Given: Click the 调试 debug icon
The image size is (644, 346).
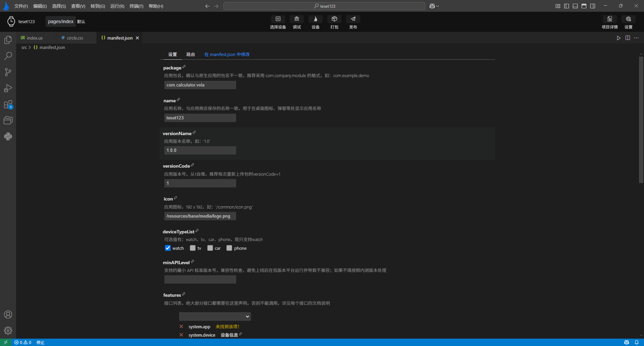Looking at the screenshot, I should (297, 19).
